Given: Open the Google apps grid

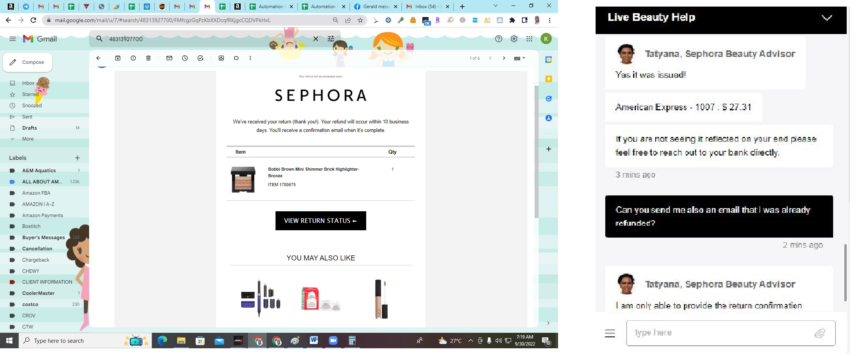Looking at the screenshot, I should 529,39.
